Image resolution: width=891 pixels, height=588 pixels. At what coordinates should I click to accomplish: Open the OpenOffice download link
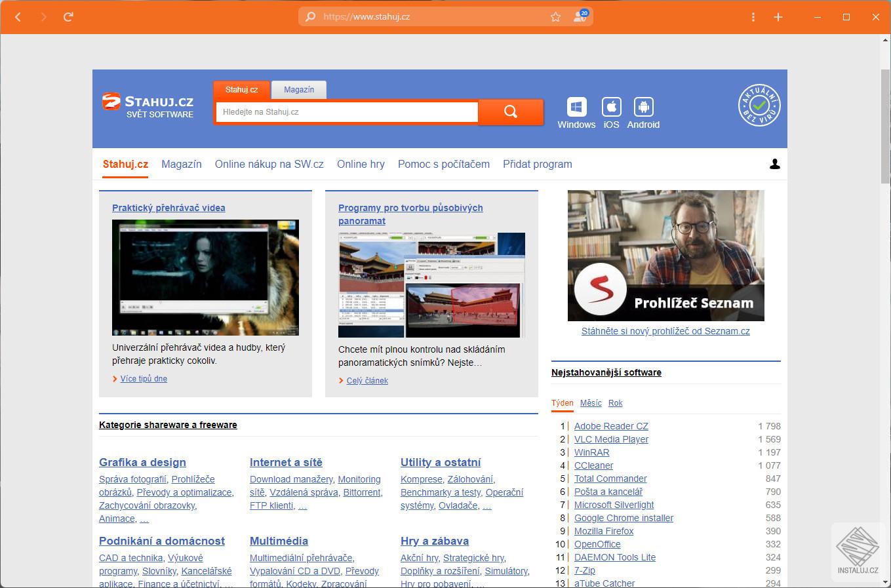click(x=597, y=544)
